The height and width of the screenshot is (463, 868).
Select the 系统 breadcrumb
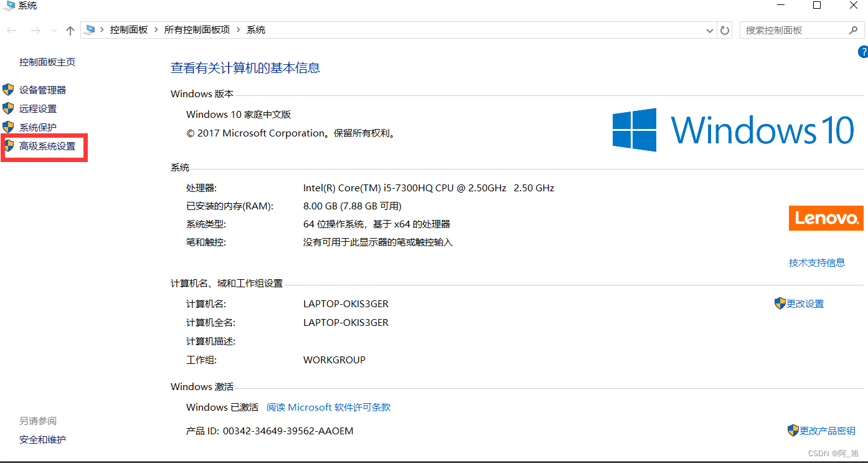tap(256, 30)
